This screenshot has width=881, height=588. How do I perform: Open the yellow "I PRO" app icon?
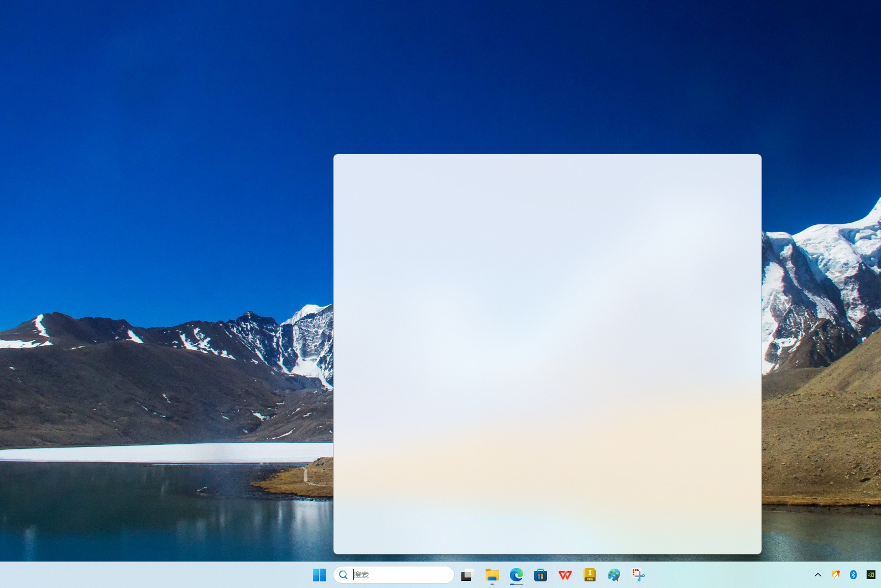tap(590, 575)
